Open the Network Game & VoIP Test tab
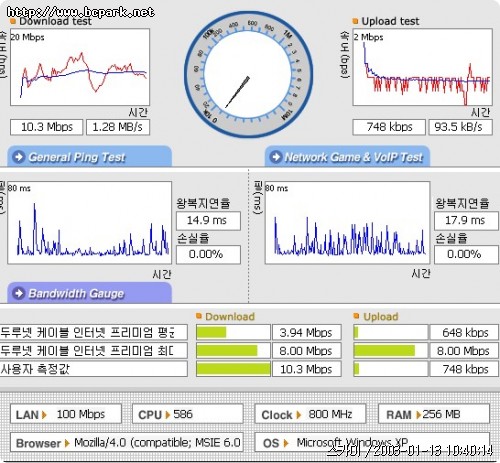This screenshot has width=500, height=463. 347,156
